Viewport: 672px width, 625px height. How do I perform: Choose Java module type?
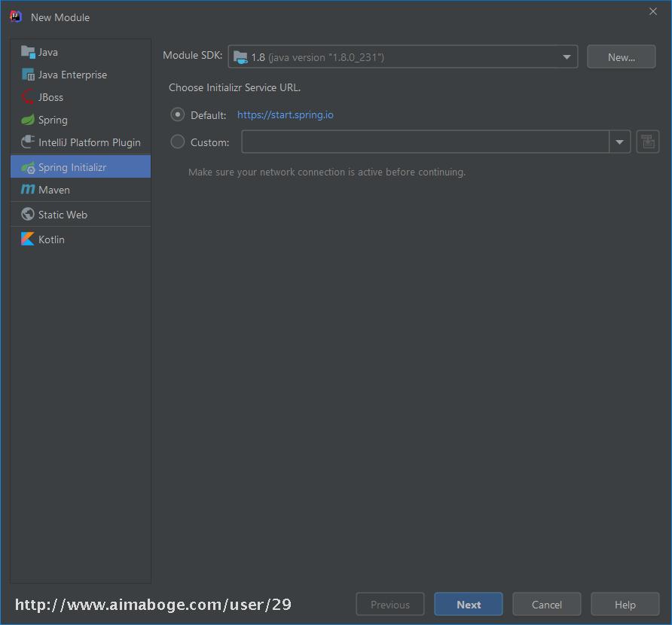(x=81, y=52)
